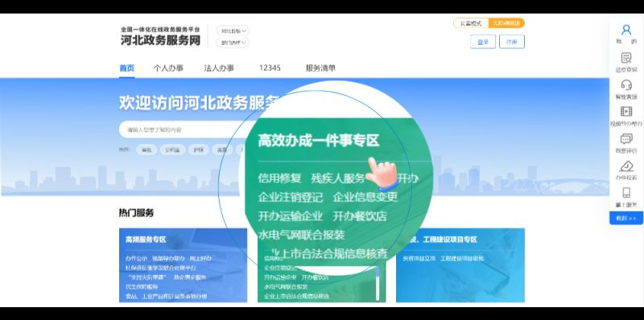Open the 服务清单 service list tab
The image size is (644, 320).
[x=320, y=68]
